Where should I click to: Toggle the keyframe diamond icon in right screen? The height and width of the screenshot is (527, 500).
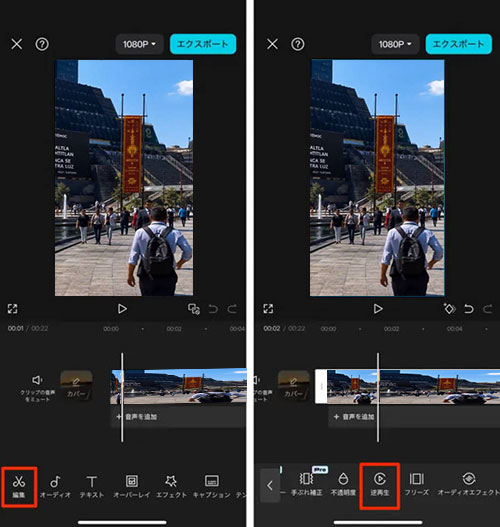point(449,309)
